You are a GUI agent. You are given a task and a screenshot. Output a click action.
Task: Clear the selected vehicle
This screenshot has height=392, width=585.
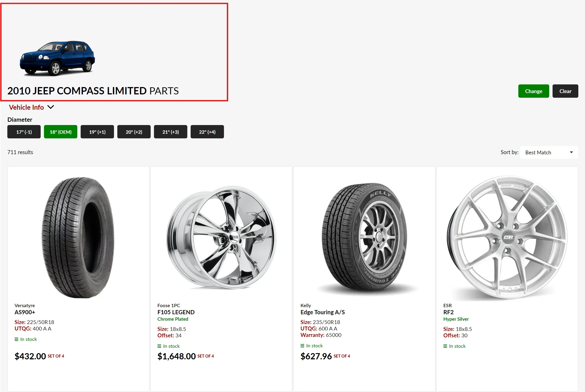[x=565, y=91]
